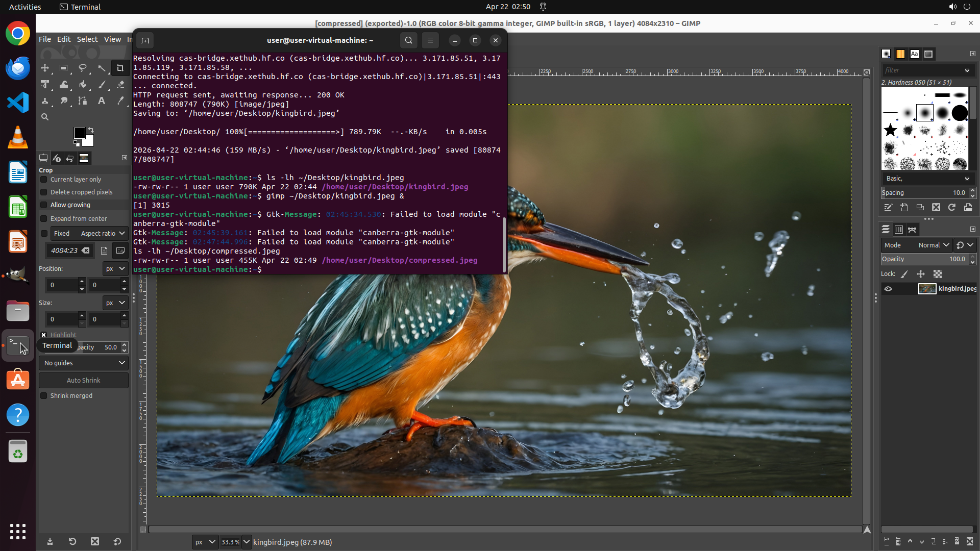
Task: Select the Eraser tool
Action: tap(120, 85)
